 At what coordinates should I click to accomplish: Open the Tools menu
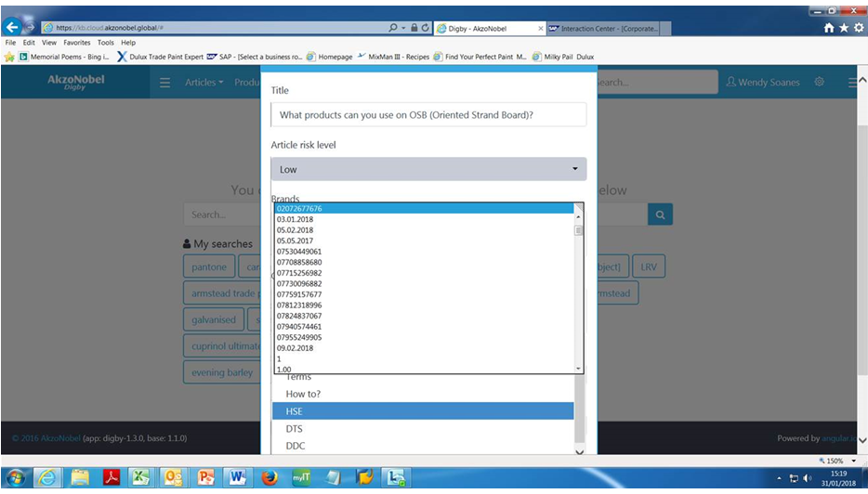pos(106,43)
